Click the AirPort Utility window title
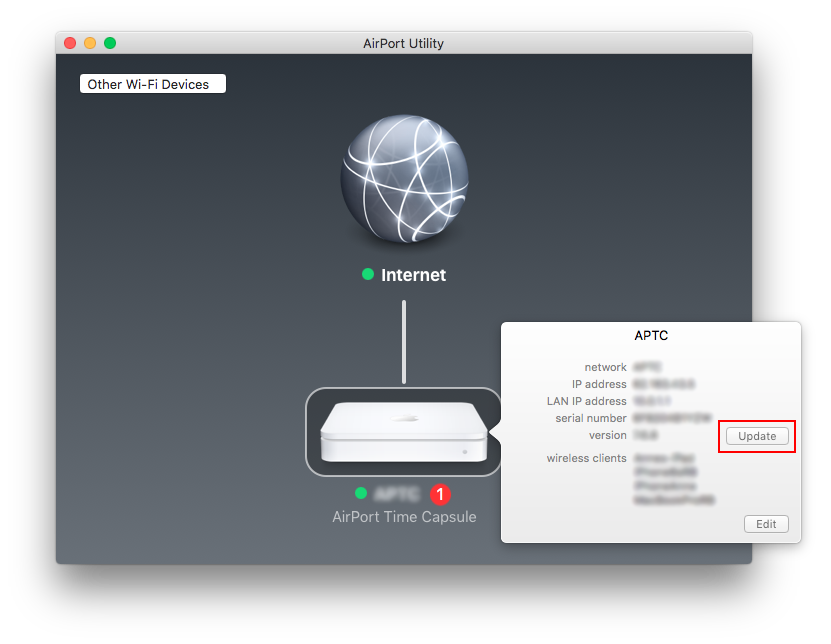The width and height of the screenshot is (831, 644). [x=403, y=43]
